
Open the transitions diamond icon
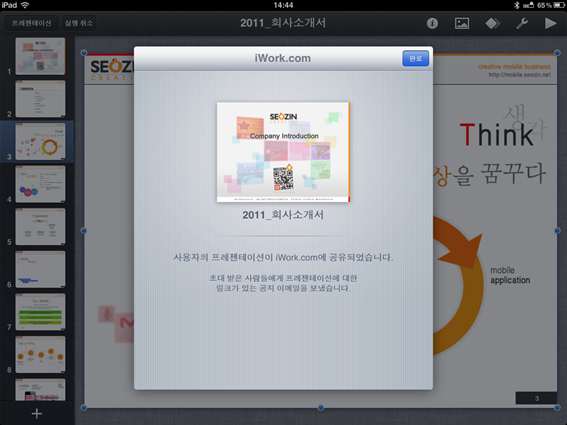tap(493, 24)
